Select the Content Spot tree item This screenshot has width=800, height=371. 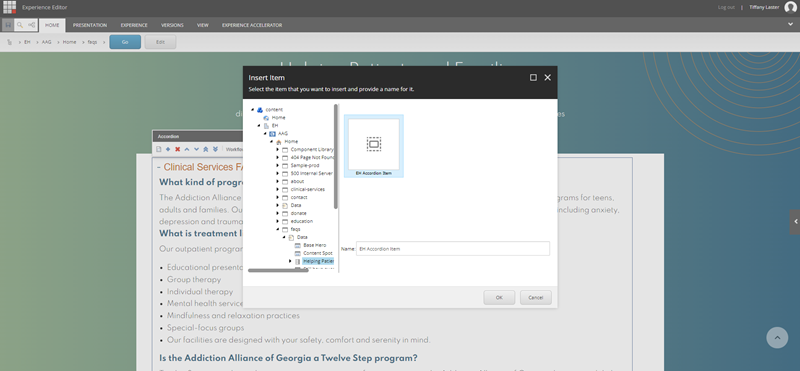(x=318, y=253)
